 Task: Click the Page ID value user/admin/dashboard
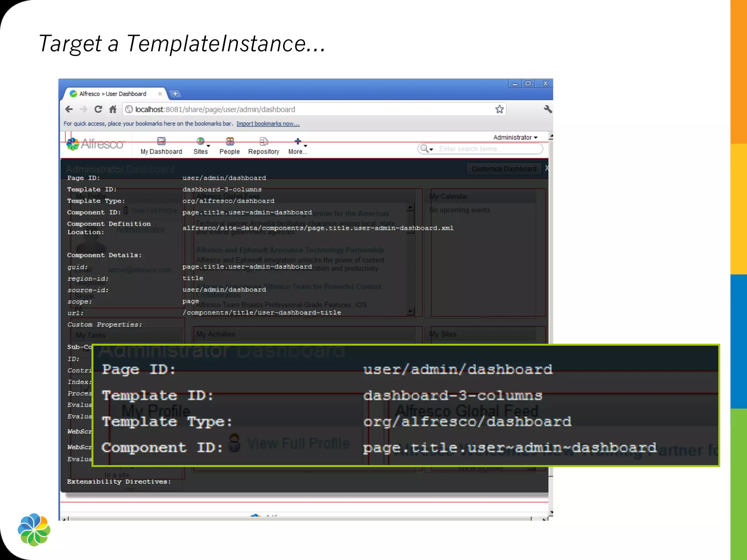coord(224,178)
